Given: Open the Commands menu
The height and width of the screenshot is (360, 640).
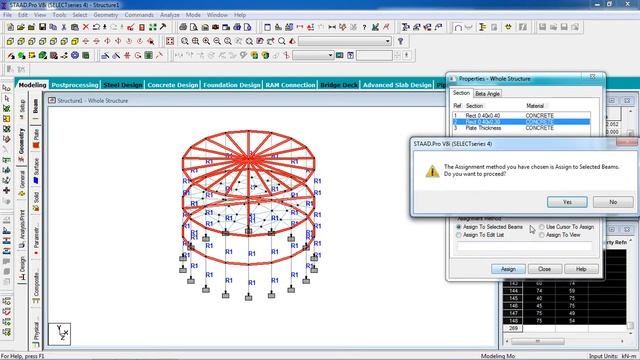Looking at the screenshot, I should click(x=139, y=15).
